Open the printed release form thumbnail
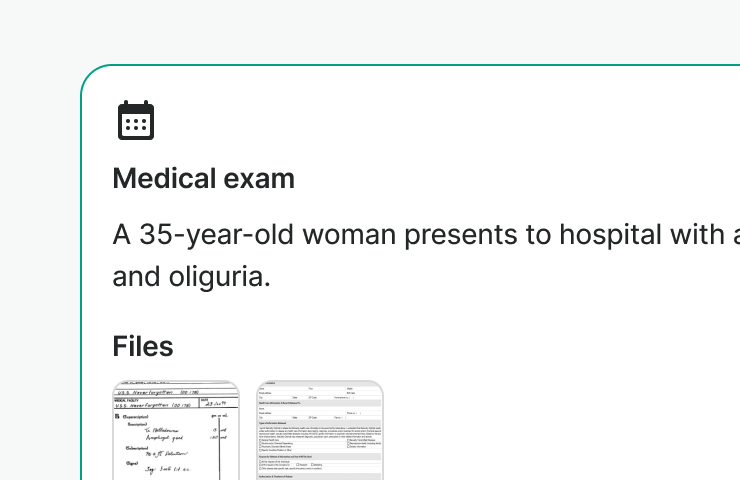This screenshot has width=740, height=480. (320, 430)
